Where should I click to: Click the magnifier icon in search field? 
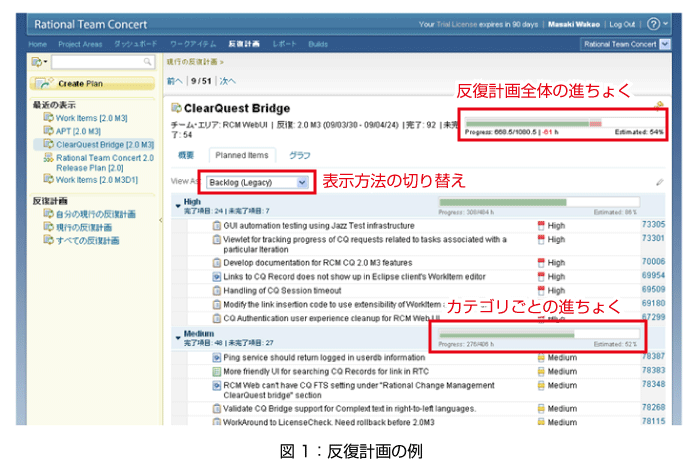tap(147, 62)
